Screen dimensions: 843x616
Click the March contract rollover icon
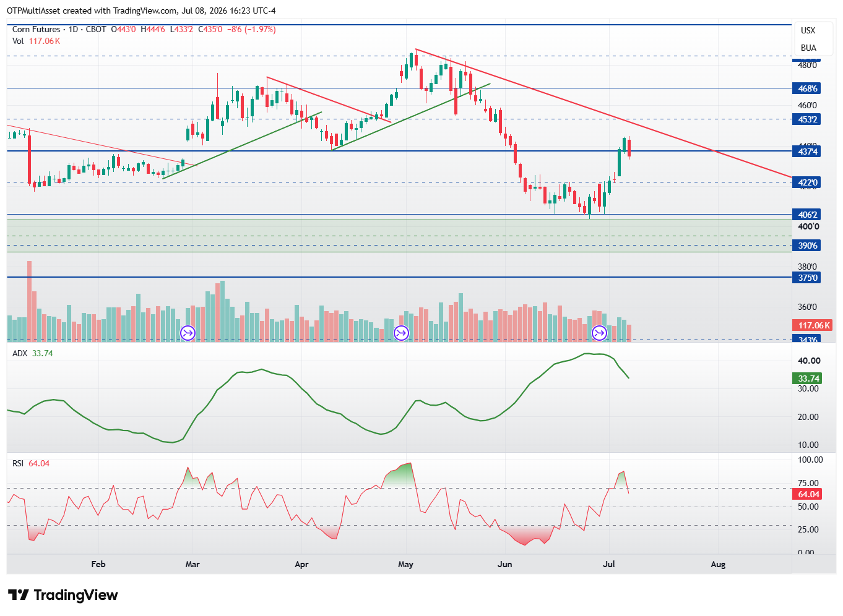pos(188,333)
